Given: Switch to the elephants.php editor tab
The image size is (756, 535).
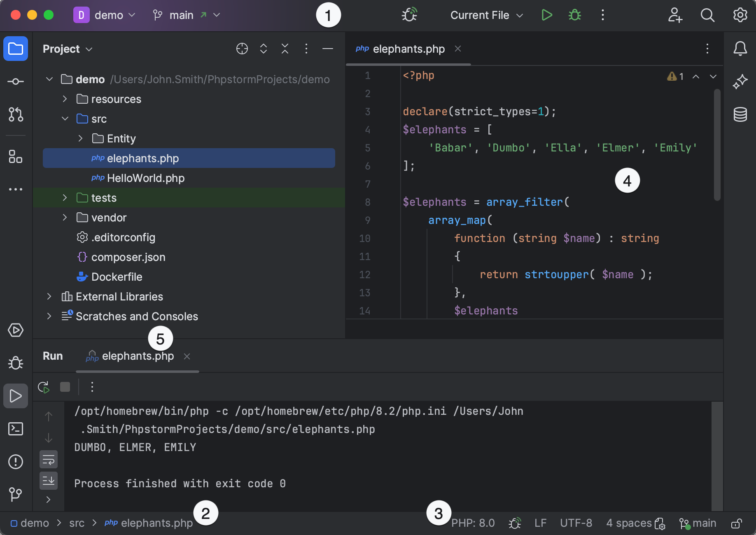Looking at the screenshot, I should tap(408, 49).
